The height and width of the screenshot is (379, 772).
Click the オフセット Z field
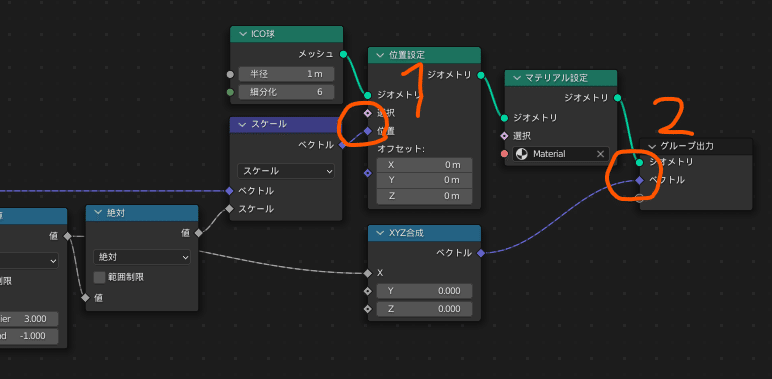tap(424, 196)
